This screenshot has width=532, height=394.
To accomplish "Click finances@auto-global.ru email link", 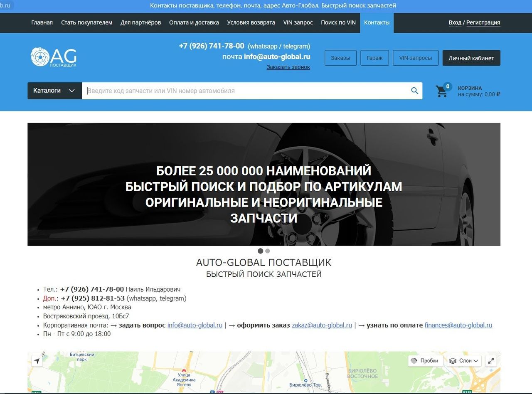I will click(458, 325).
